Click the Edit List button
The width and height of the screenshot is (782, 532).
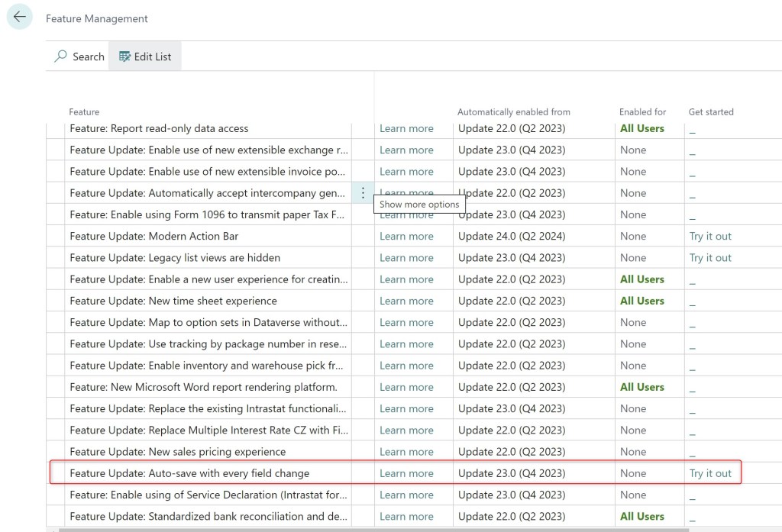(145, 56)
